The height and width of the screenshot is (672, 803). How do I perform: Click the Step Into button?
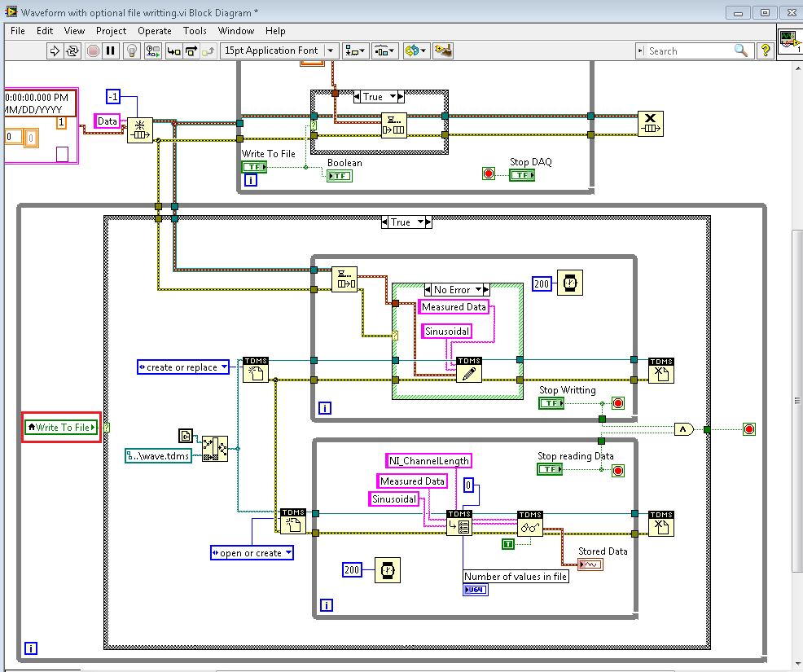tap(174, 51)
